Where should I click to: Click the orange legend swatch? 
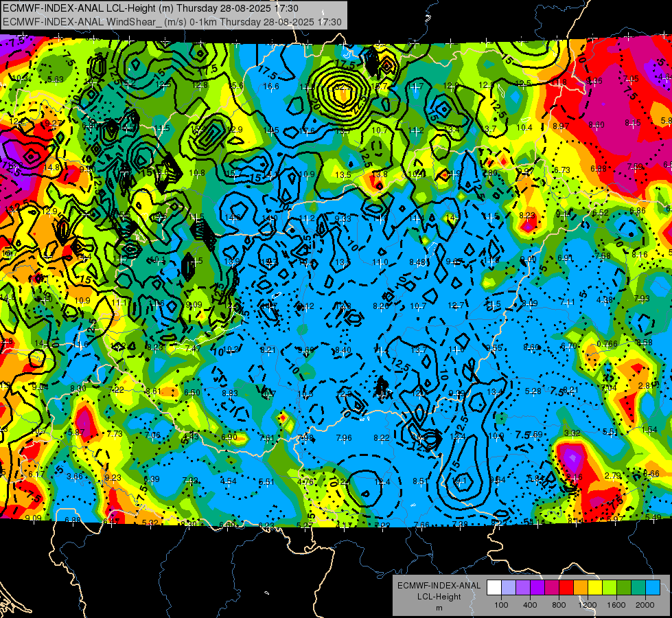(x=581, y=588)
